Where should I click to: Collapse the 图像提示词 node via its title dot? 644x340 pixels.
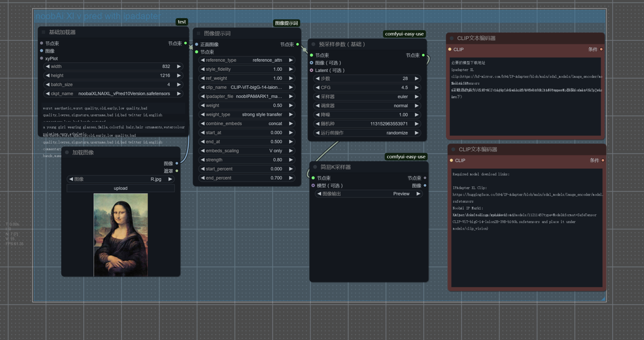(x=199, y=33)
